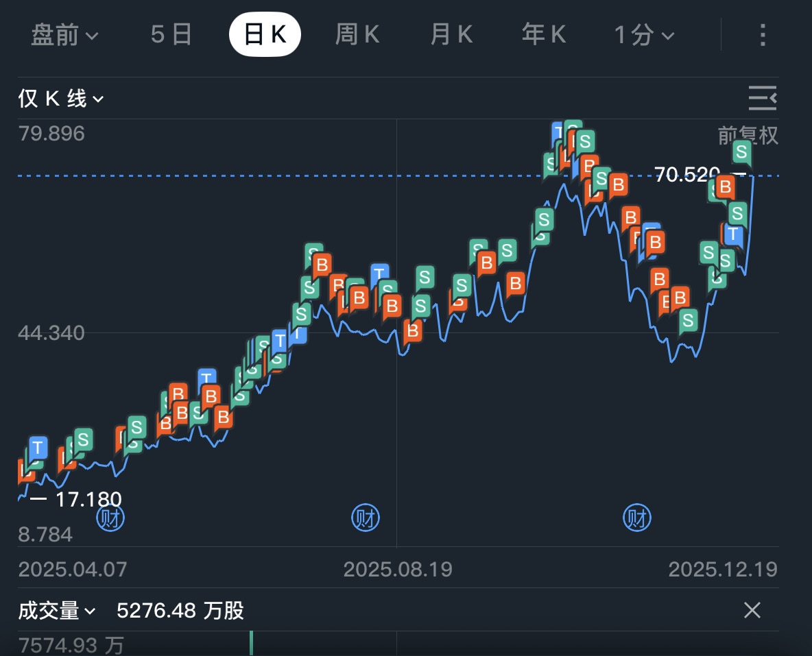Close the 成交量 volume panel
The height and width of the screenshot is (656, 812).
pos(752,610)
